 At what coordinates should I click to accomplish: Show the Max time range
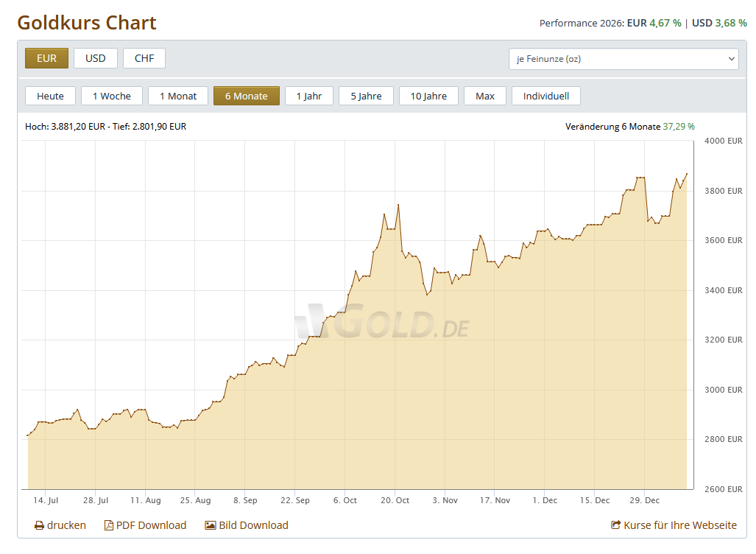pos(485,96)
